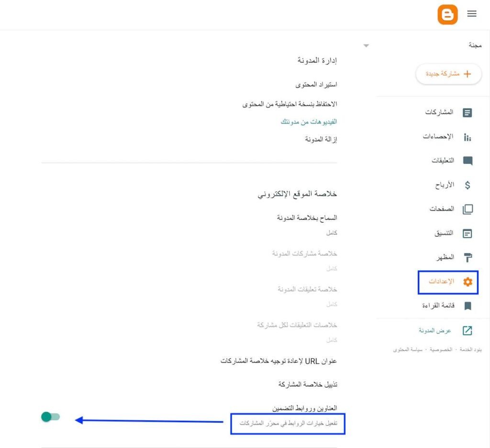Click the Comments (التعليقات) speech bubble icon
Screen dimensions: 490x448
tap(468, 161)
